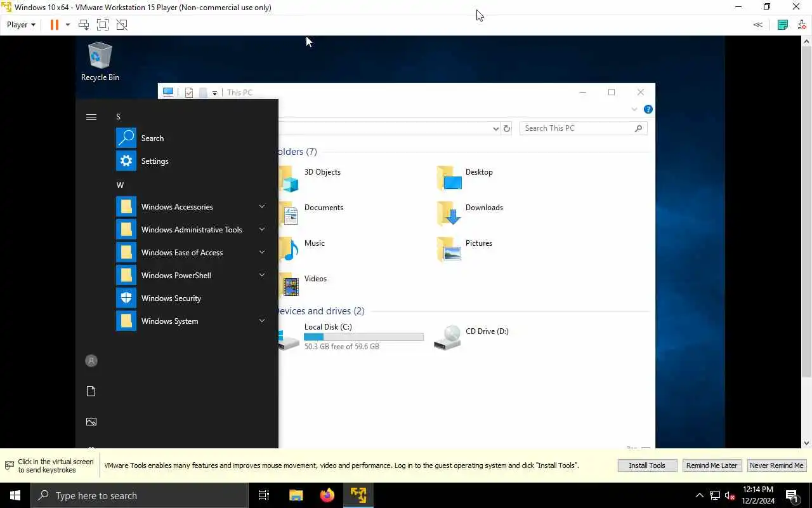Click New folder quick access icon in This PC
The width and height of the screenshot is (812, 508).
pos(203,93)
